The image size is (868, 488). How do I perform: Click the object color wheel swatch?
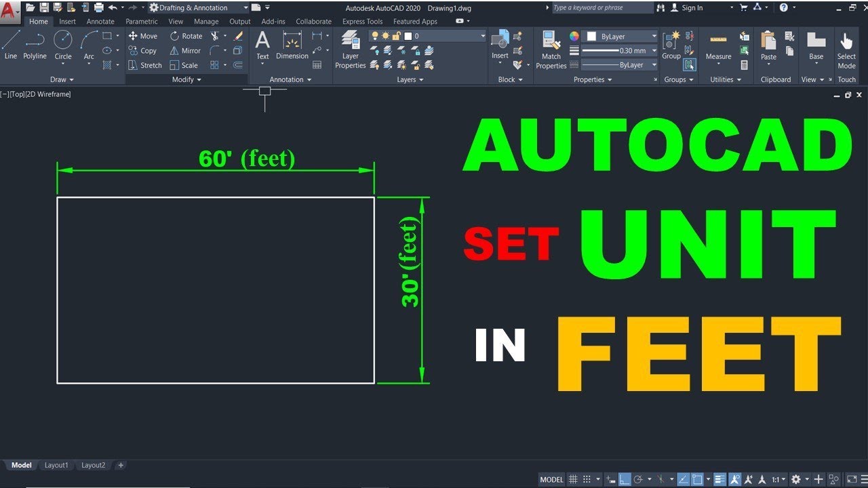click(x=574, y=36)
